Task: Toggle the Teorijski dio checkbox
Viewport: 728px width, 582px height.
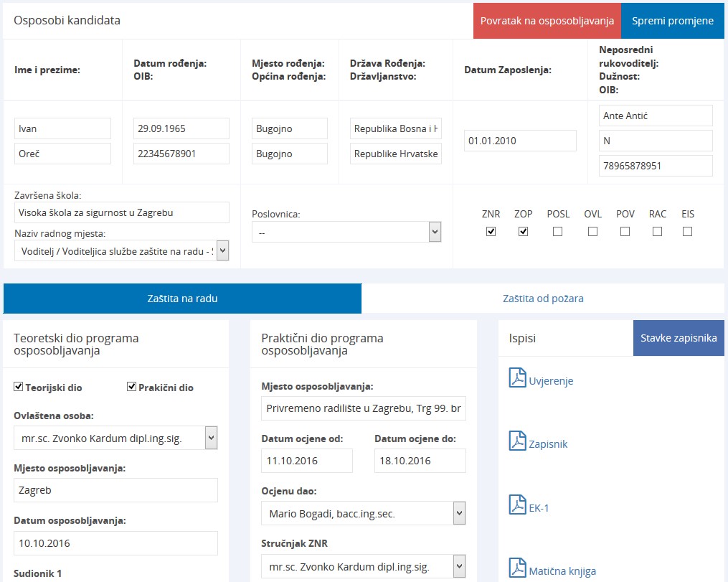Action: [x=19, y=387]
